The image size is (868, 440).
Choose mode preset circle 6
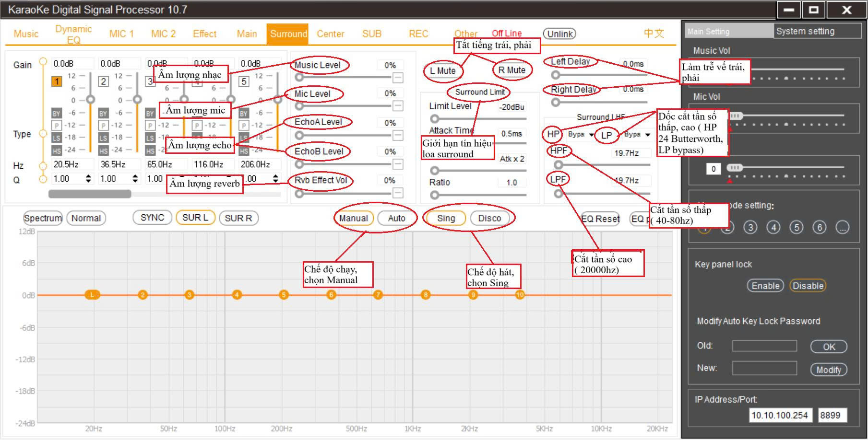point(820,227)
